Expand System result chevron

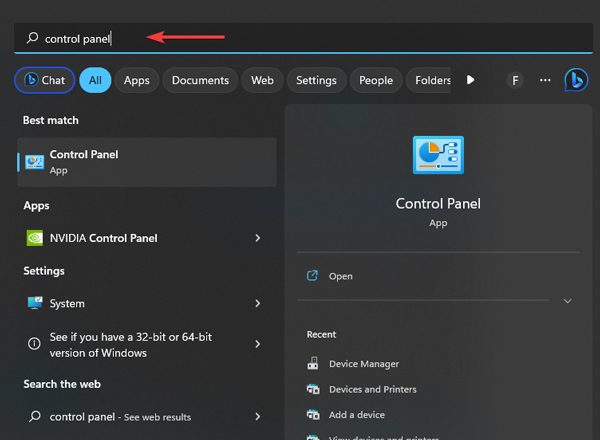point(258,303)
